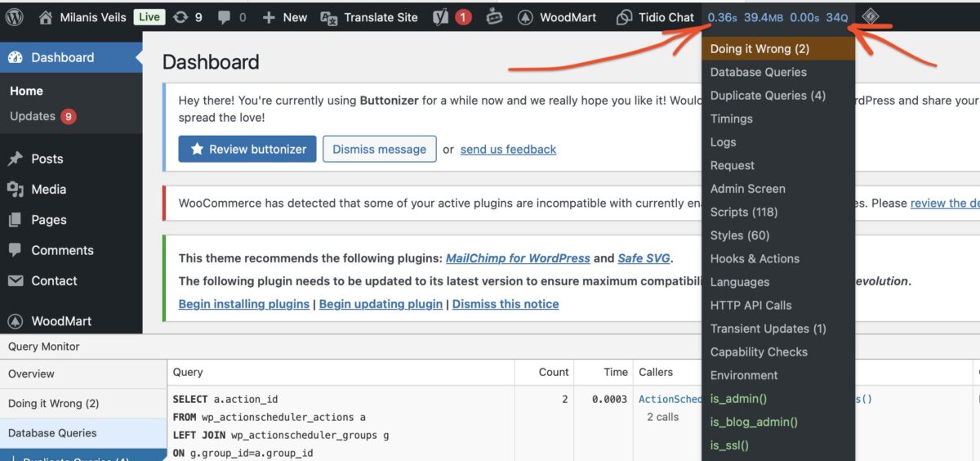Click the Query Monitor panel title bar

tap(490, 347)
